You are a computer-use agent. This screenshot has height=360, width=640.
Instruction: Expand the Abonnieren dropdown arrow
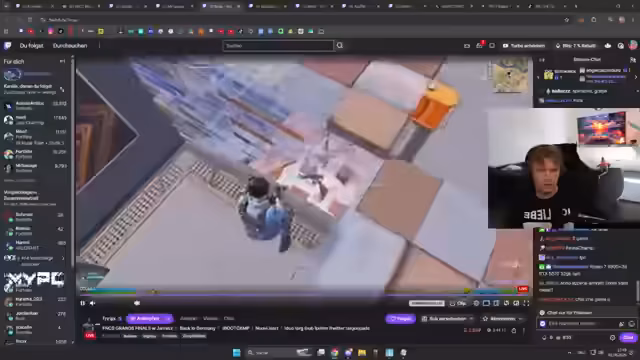[x=520, y=319]
